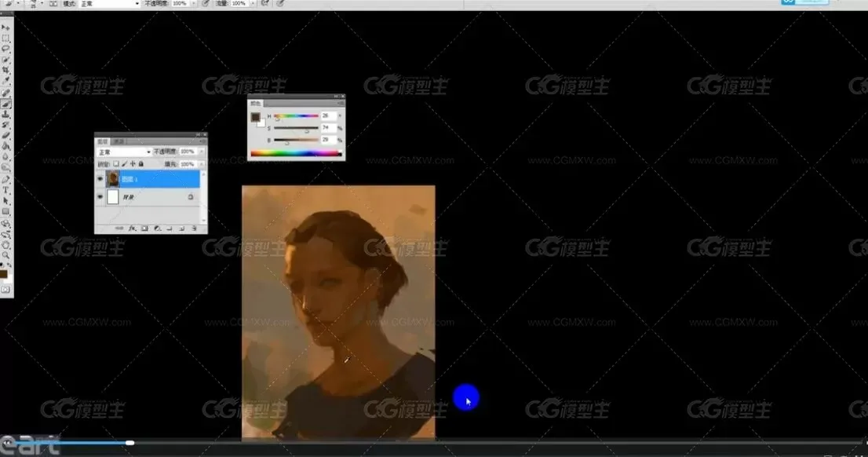The height and width of the screenshot is (457, 868).
Task: Select the Quick Selection tool
Action: (5, 60)
